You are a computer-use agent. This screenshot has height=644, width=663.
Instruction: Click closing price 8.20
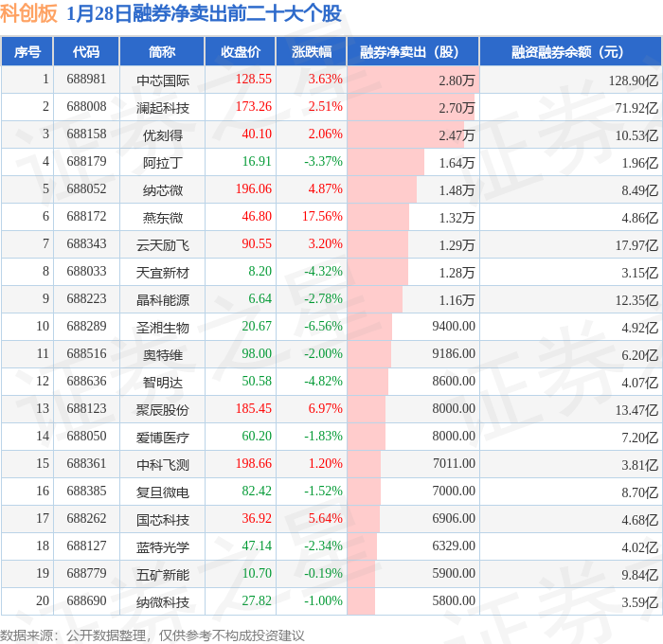click(260, 272)
